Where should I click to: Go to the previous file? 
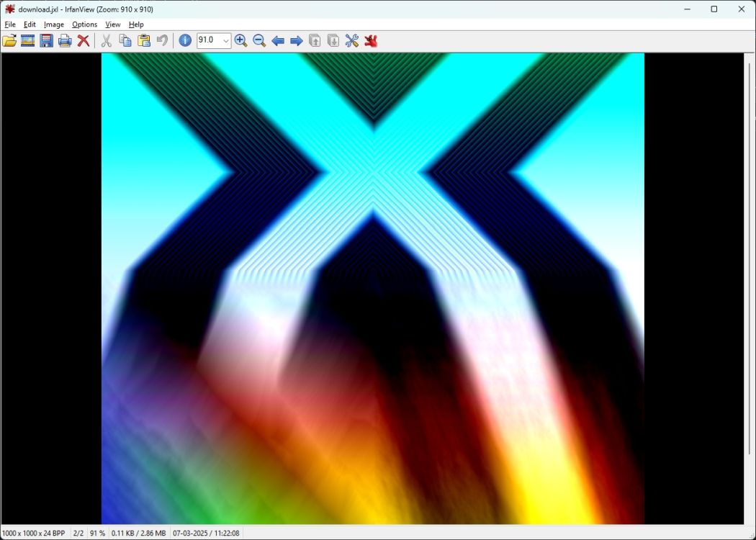[x=279, y=41]
